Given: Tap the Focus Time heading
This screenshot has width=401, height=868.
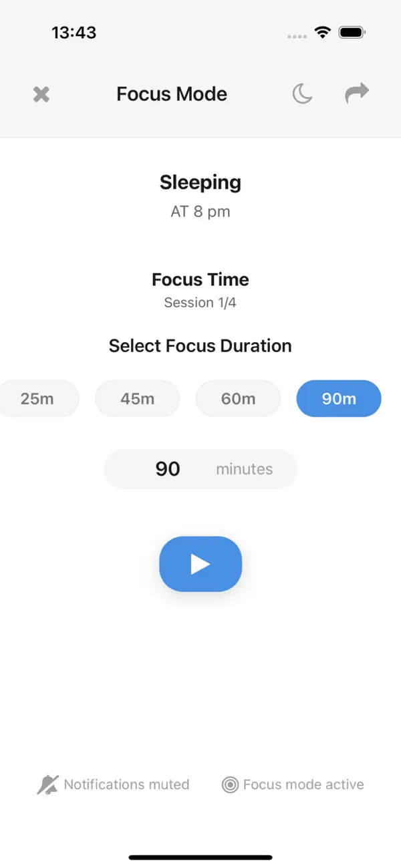Looking at the screenshot, I should [x=200, y=279].
